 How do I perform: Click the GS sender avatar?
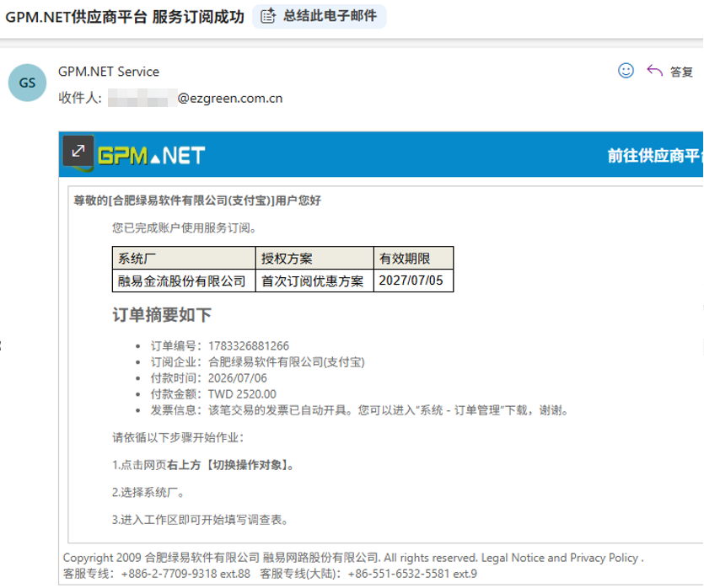click(27, 83)
